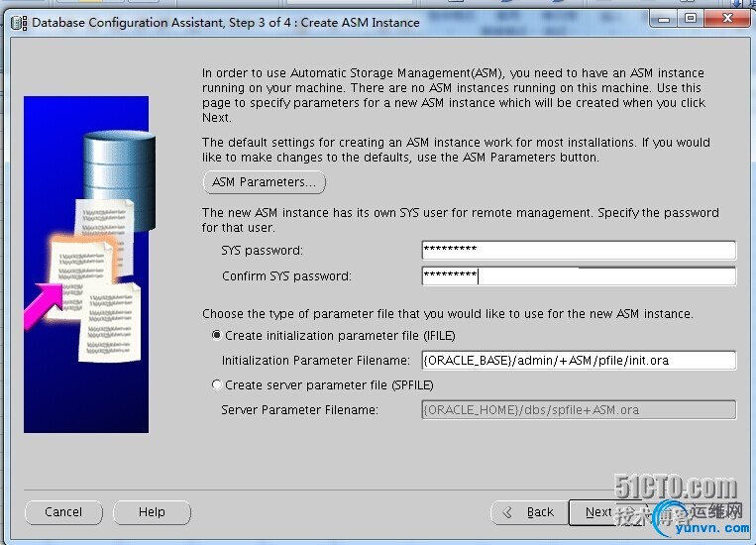
Task: Go Back to the previous step
Action: [x=530, y=512]
